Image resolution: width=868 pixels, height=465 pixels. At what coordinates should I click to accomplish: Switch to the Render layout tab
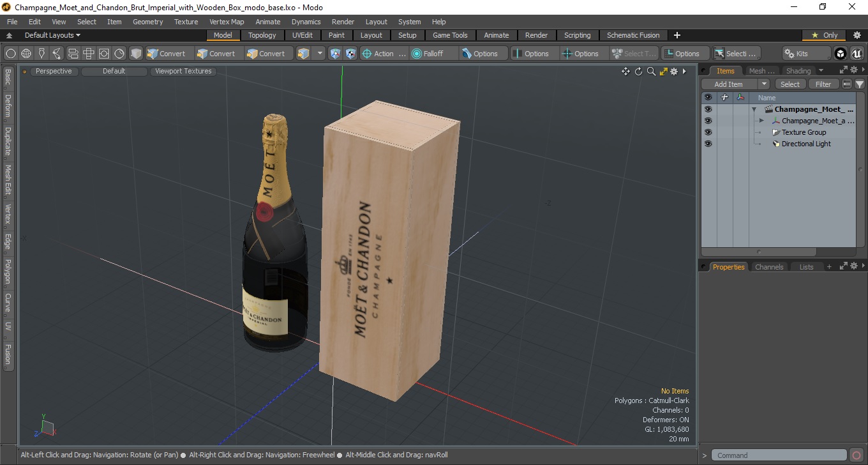536,35
